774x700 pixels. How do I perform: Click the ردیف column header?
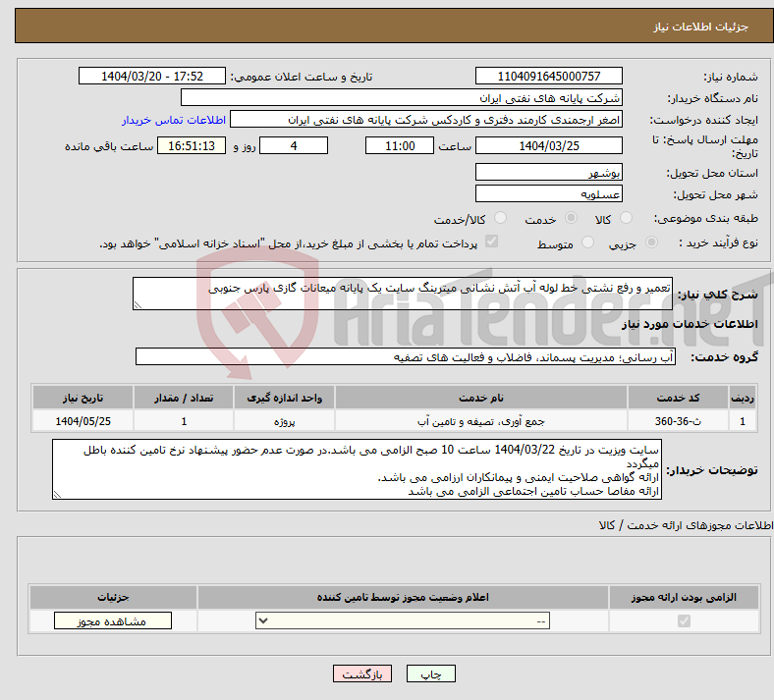(743, 398)
